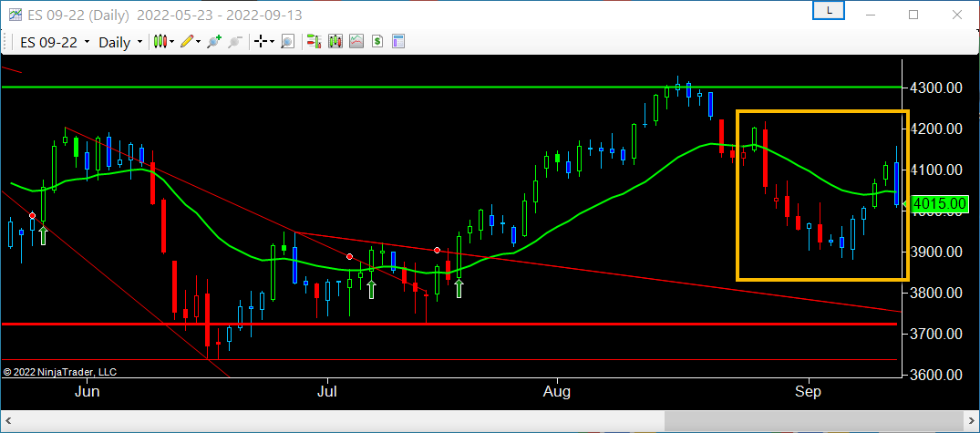Open the Daily interval dropdown
Image resolution: width=980 pixels, height=433 pixels.
[x=120, y=43]
